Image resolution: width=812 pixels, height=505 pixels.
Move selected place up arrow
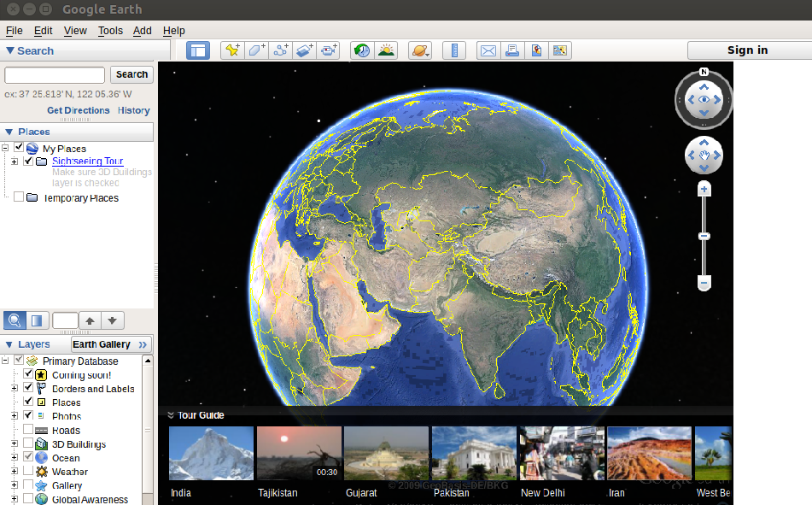click(x=90, y=320)
